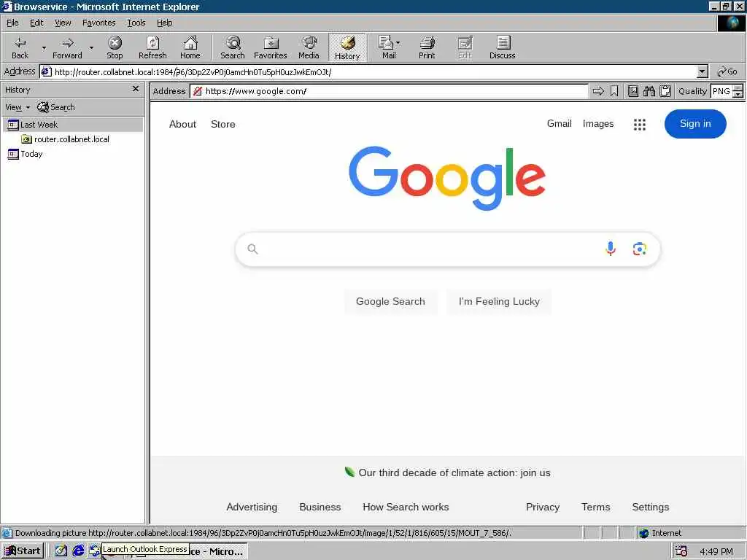The image size is (747, 560).
Task: Click the Go button beside address bar
Action: coord(727,72)
